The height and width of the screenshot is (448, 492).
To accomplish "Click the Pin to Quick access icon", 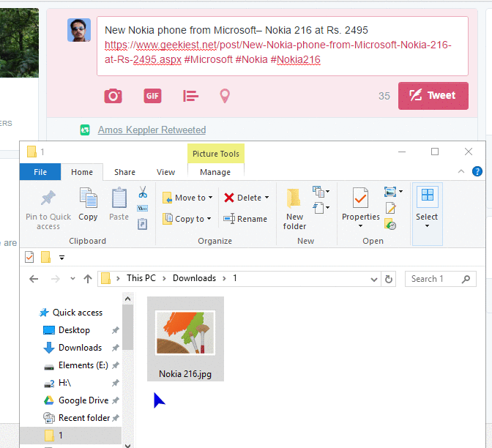I will [x=48, y=199].
